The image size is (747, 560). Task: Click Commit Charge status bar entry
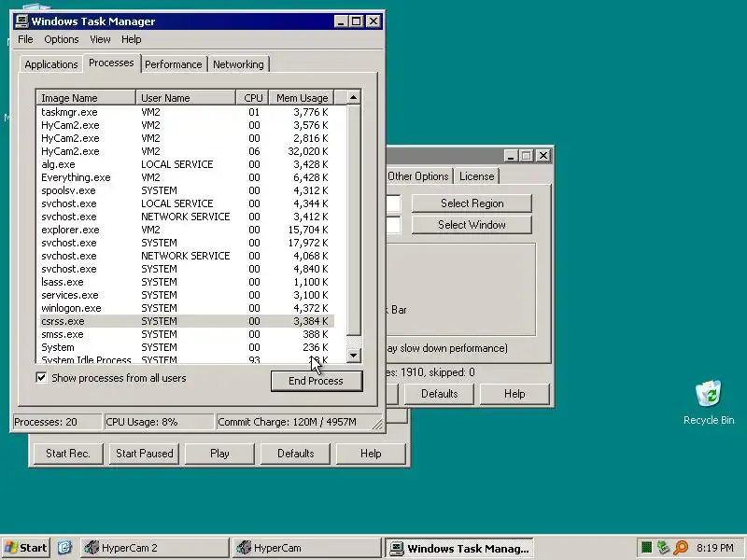[294, 422]
